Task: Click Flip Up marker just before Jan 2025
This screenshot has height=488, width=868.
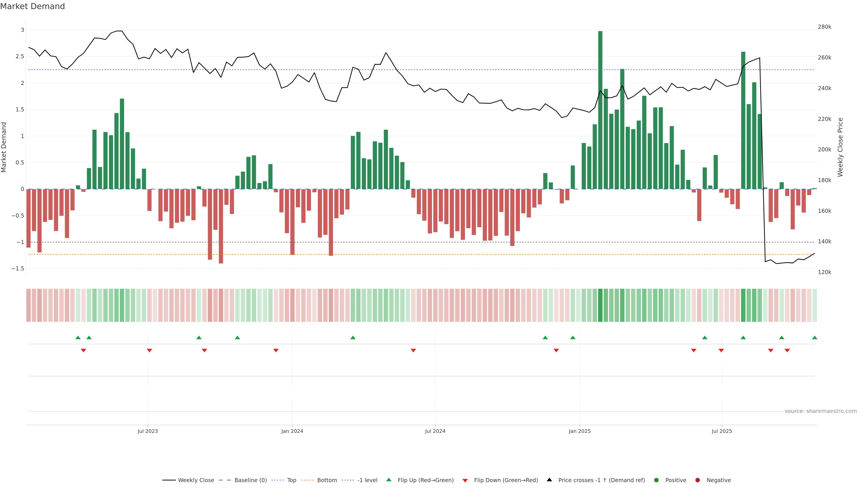Action: pos(573,338)
